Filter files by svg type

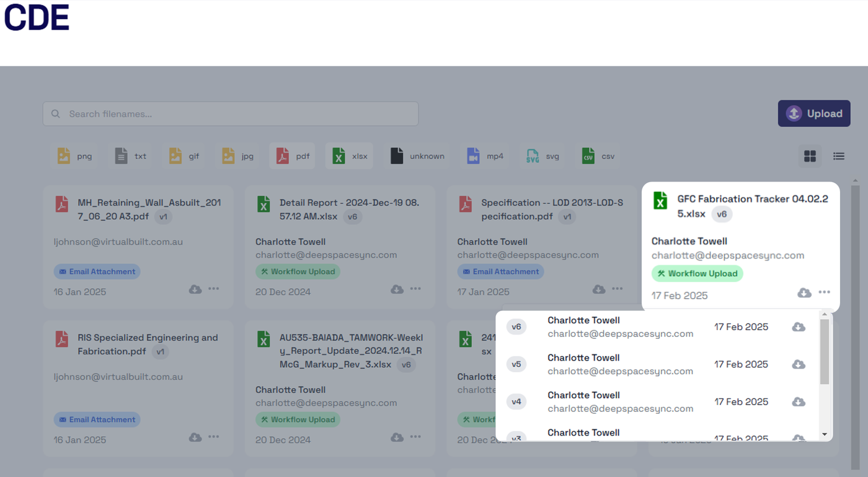coord(542,156)
